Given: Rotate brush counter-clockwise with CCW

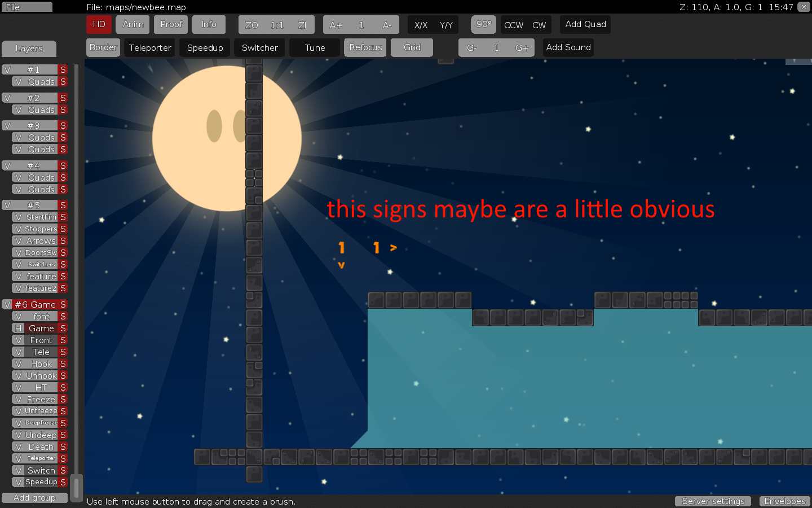Looking at the screenshot, I should click(513, 25).
